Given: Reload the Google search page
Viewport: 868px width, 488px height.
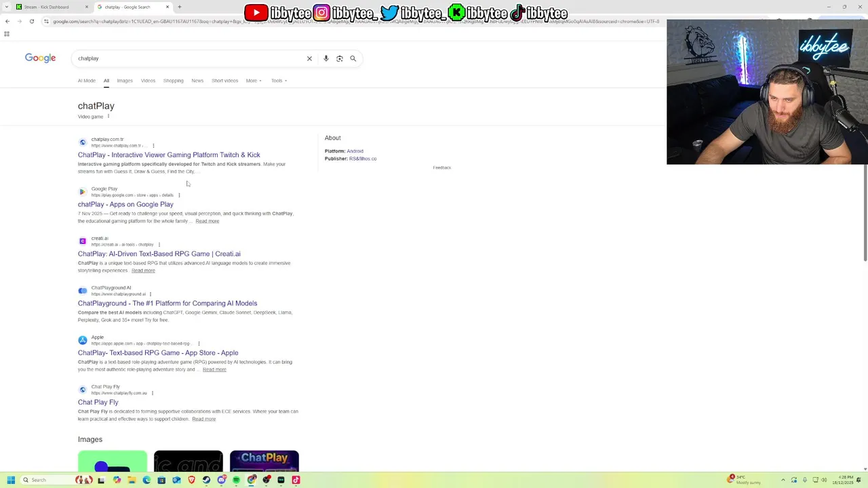Looking at the screenshot, I should 31,21.
